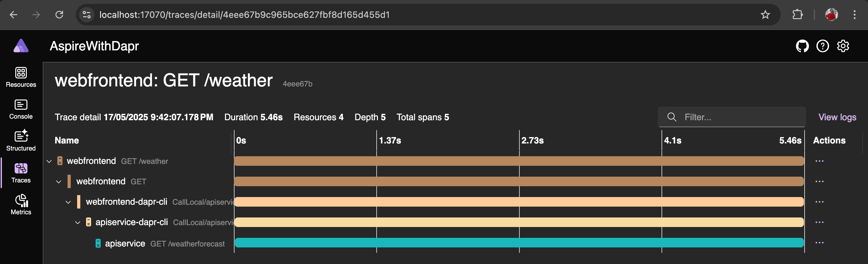Viewport: 868px width, 264px height.
Task: Click the View logs link
Action: click(837, 117)
